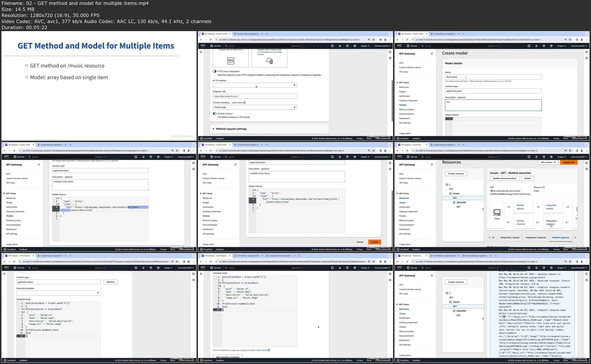The image size is (591, 364).
Task: Bookmark the page with star in Create method frame
Action: [374, 40]
